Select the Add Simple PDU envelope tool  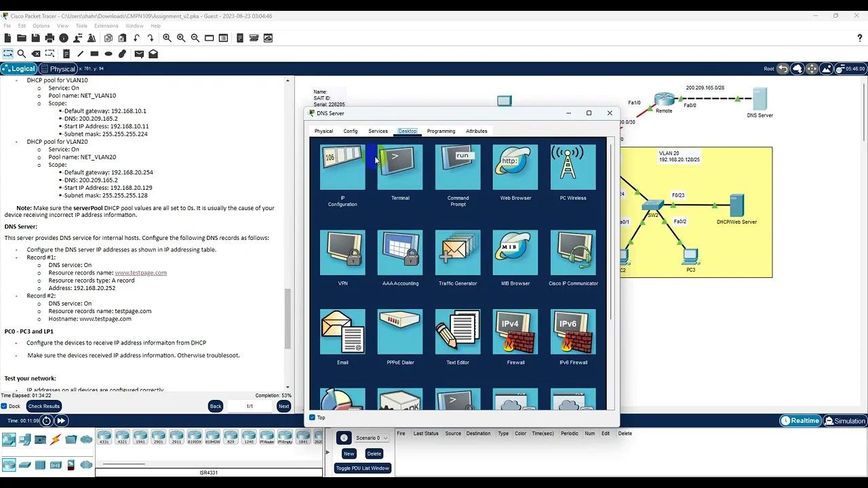139,54
